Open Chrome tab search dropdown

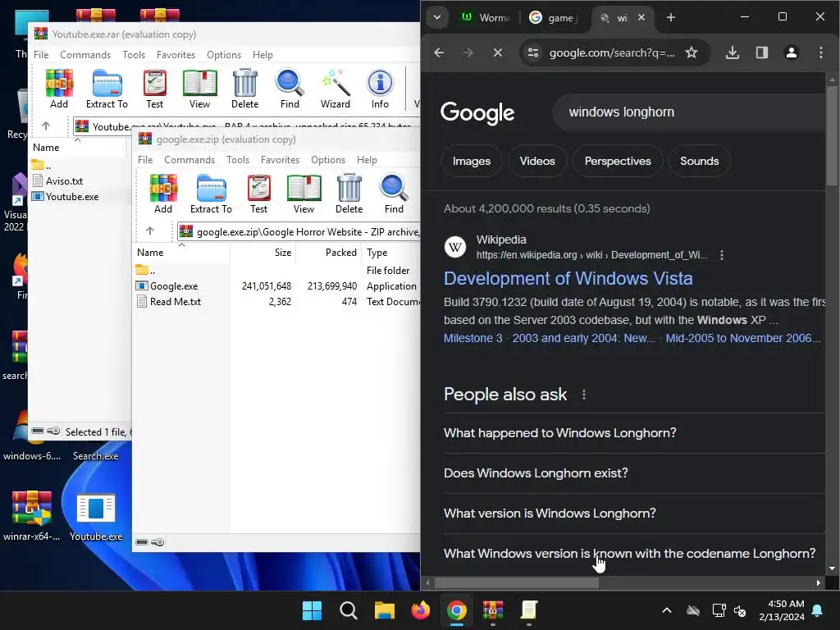pos(437,18)
